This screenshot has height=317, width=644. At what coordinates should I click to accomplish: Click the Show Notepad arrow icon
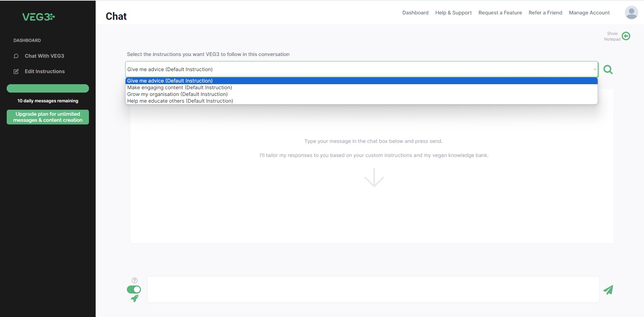(x=626, y=36)
